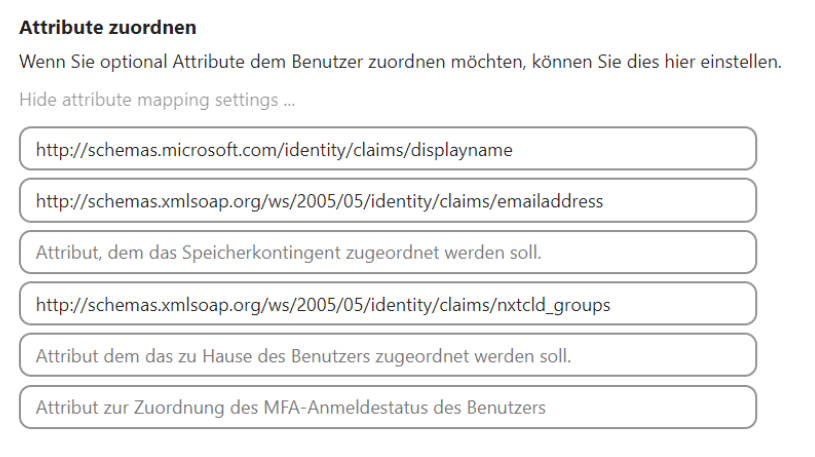Click the nxtcld_groups claim input field
815x457 pixels.
(x=387, y=304)
